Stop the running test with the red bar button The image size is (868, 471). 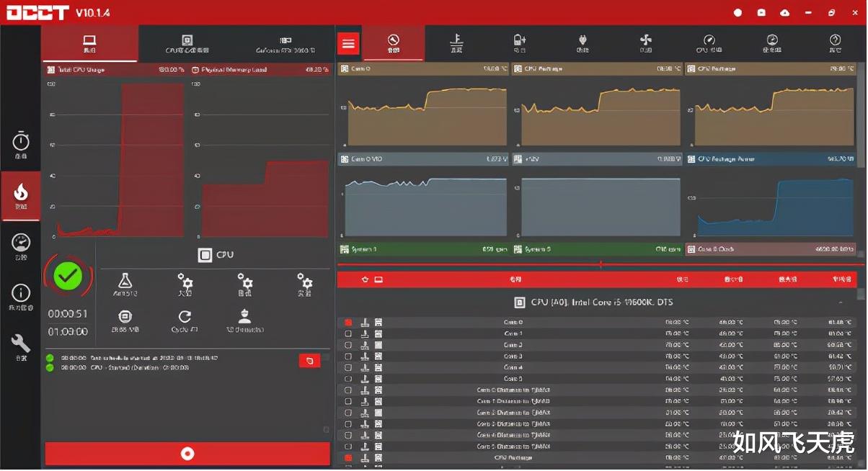pyautogui.click(x=187, y=454)
